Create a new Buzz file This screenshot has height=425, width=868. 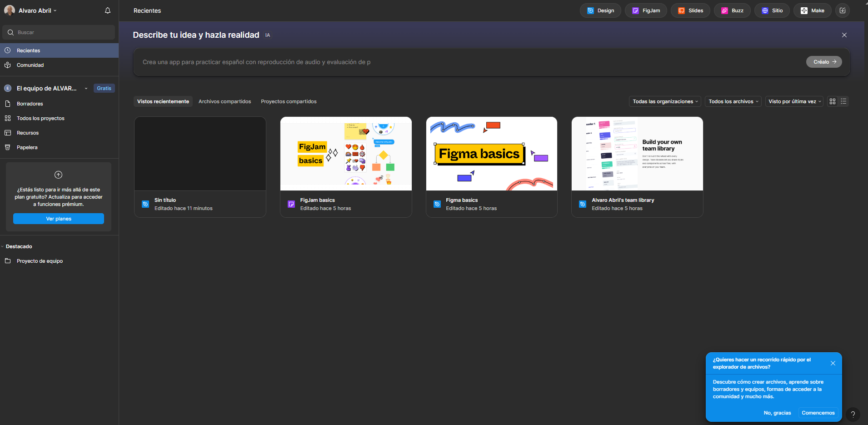732,10
